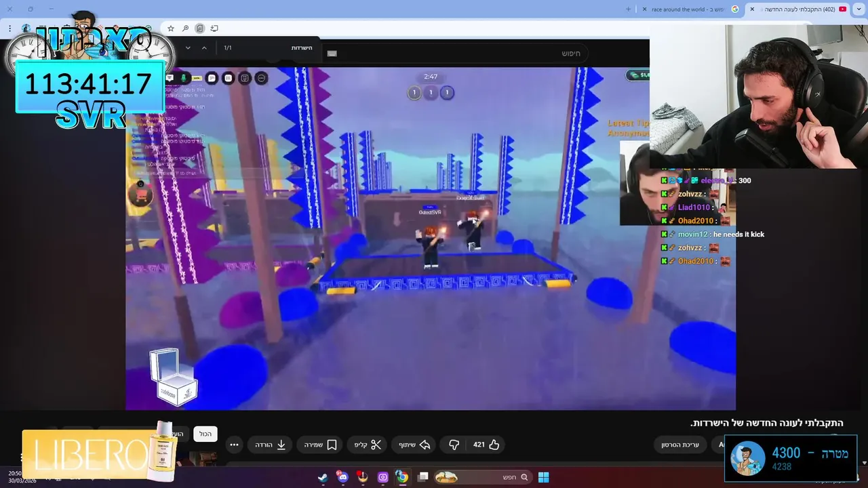This screenshot has height=488, width=868.
Task: Bookmark this page with the star icon
Action: [171, 28]
